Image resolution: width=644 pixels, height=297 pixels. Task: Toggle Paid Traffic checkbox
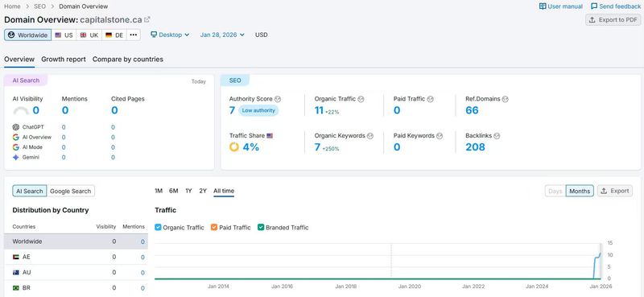click(214, 227)
